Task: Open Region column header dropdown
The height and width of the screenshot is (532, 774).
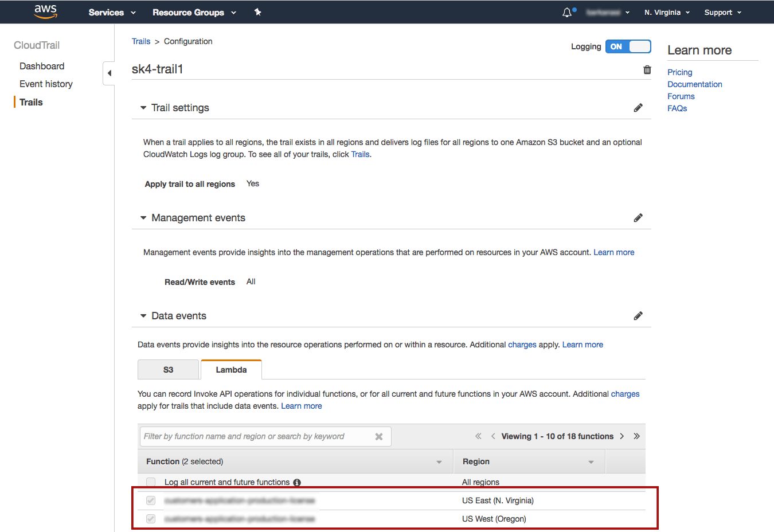Action: click(x=591, y=462)
